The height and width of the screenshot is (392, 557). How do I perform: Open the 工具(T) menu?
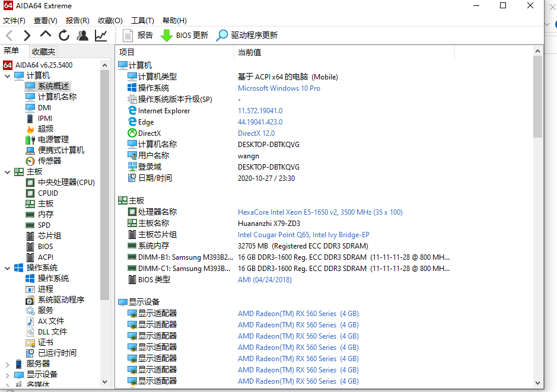tap(142, 21)
